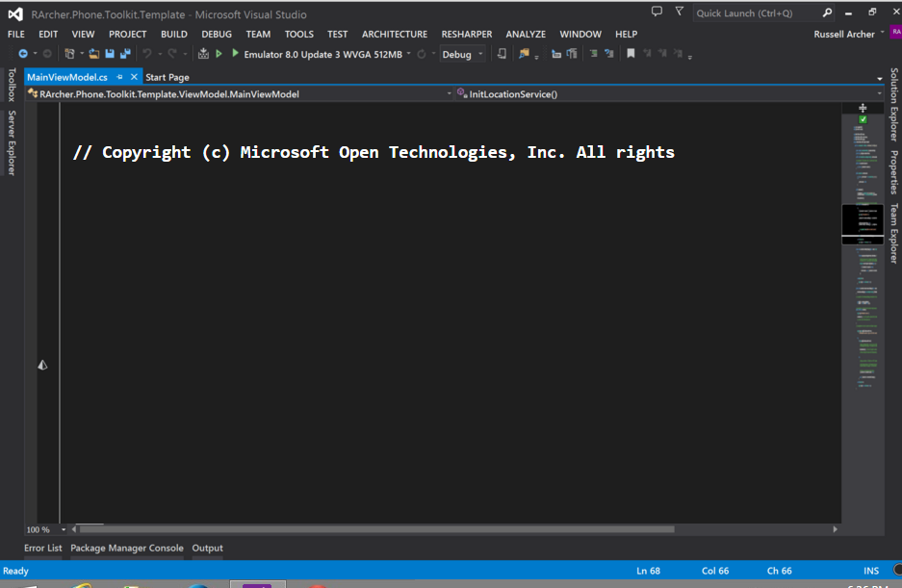The image size is (902, 588).
Task: Open the 100 % zoom level dropdown
Action: point(64,529)
